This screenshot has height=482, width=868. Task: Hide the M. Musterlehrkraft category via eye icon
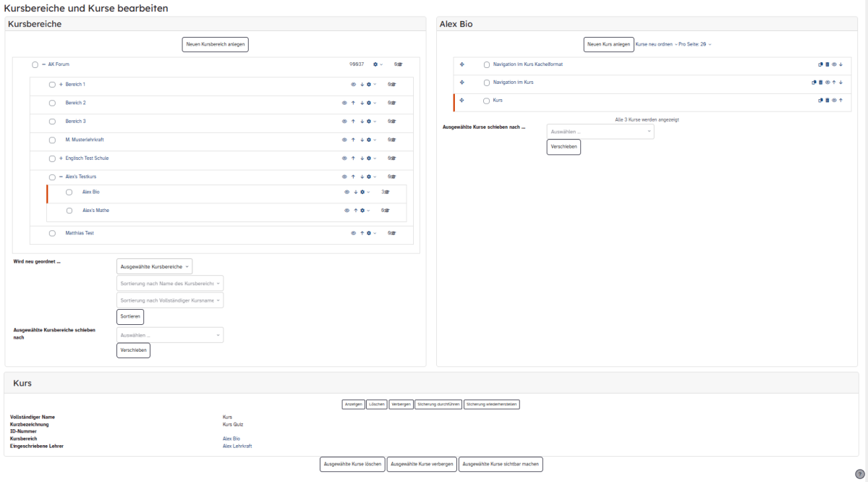tap(345, 140)
